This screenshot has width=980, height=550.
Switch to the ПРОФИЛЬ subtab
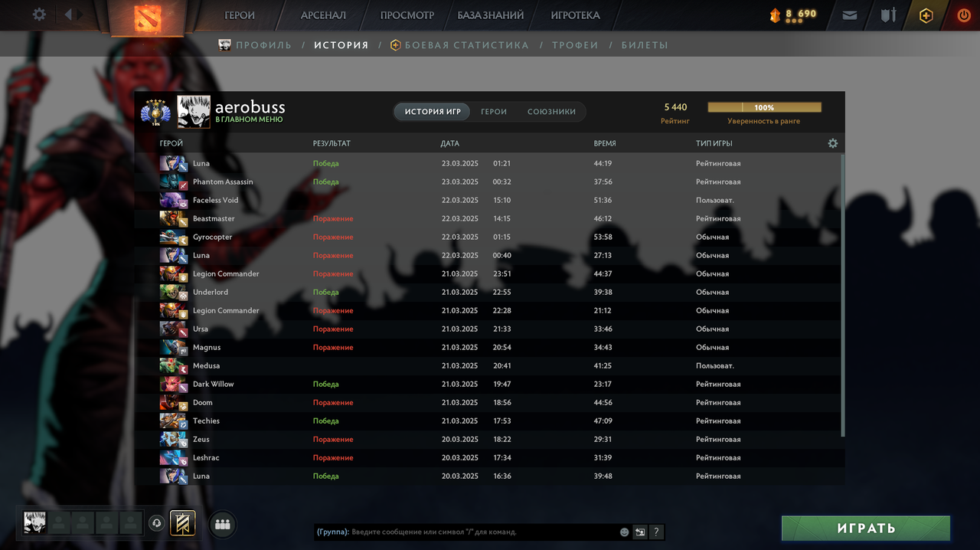263,45
